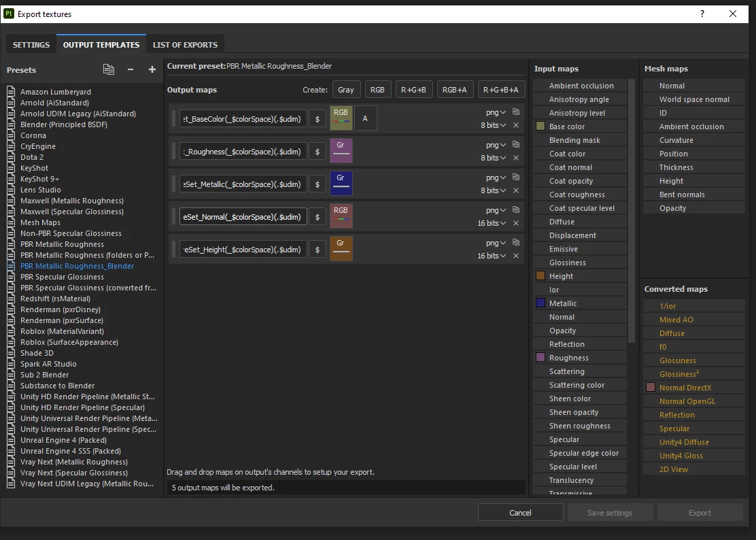Open Roughness 8 bits depth dropdown

(x=493, y=158)
